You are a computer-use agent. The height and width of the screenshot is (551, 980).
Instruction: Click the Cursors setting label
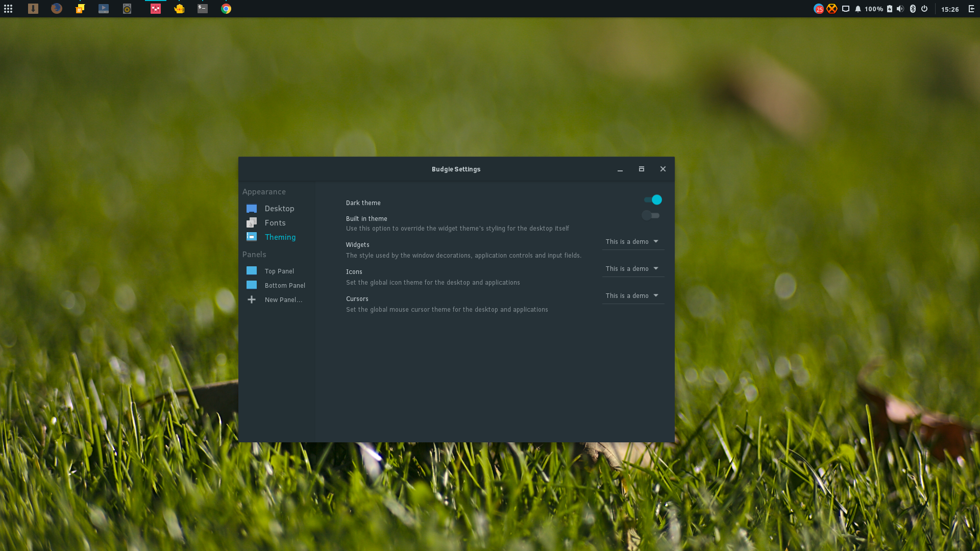point(357,299)
